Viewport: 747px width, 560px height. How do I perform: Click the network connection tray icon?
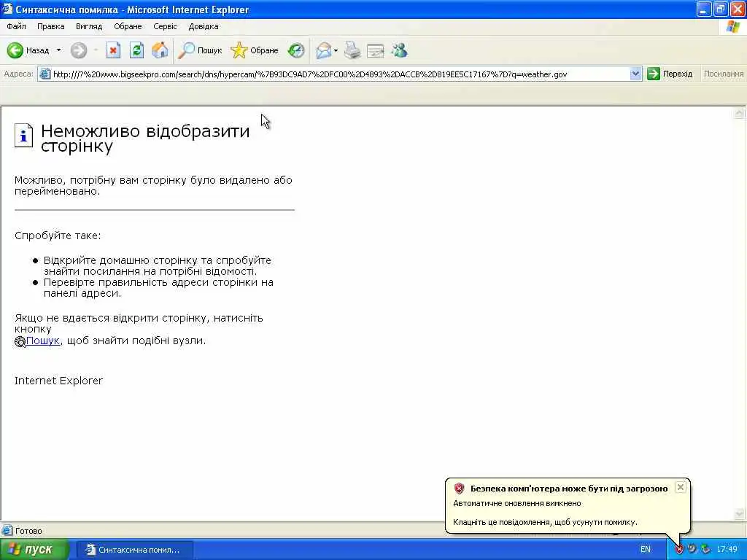(705, 550)
